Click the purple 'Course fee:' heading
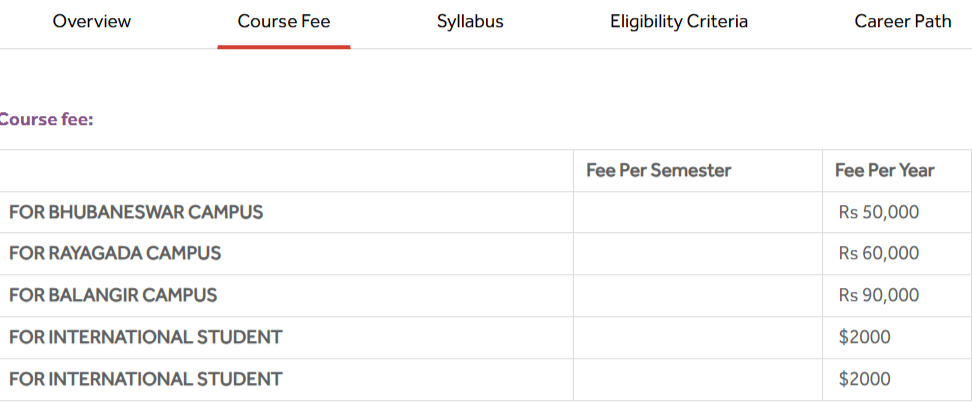This screenshot has width=972, height=403. 46,120
